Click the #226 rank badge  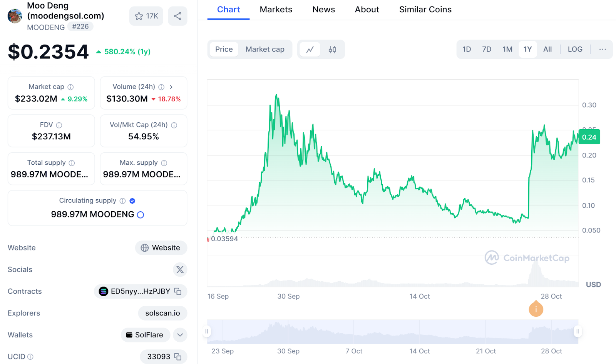[80, 27]
